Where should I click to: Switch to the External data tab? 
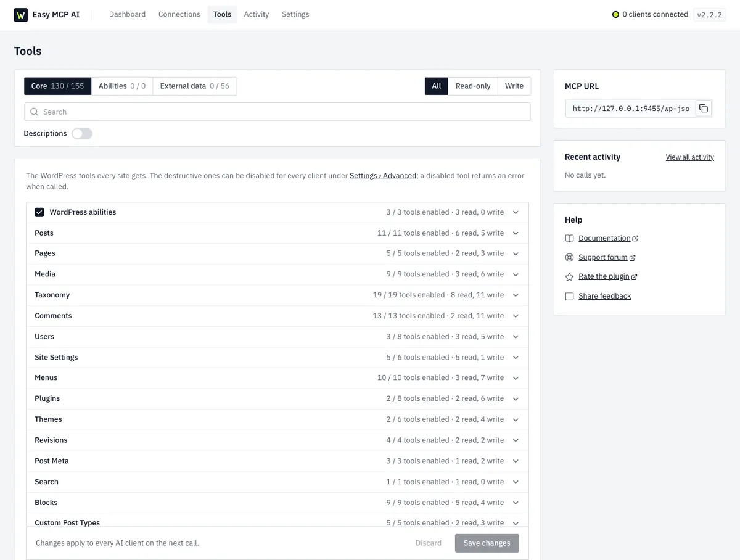[x=194, y=86]
